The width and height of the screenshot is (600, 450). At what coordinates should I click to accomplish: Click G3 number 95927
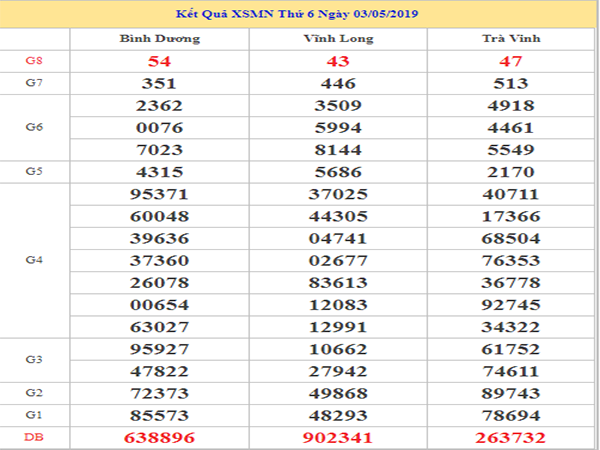pyautogui.click(x=160, y=349)
